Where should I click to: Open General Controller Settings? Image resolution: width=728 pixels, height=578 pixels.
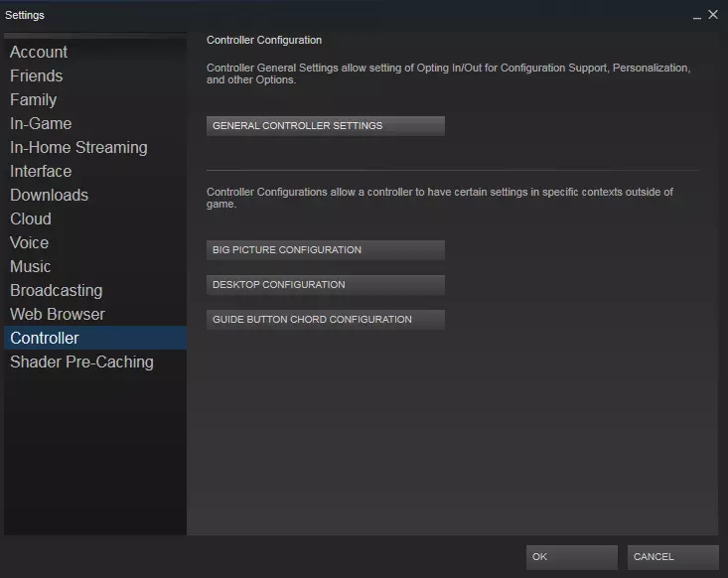[x=326, y=126]
